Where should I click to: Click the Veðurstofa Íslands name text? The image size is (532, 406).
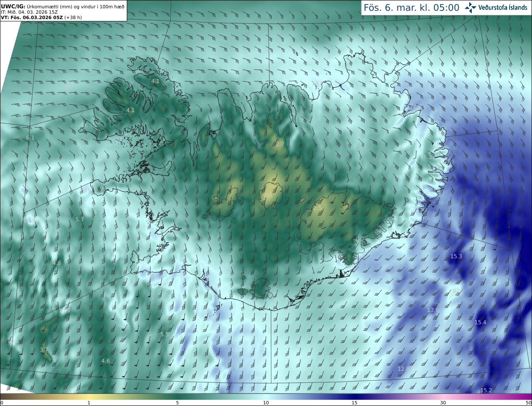[x=503, y=7]
